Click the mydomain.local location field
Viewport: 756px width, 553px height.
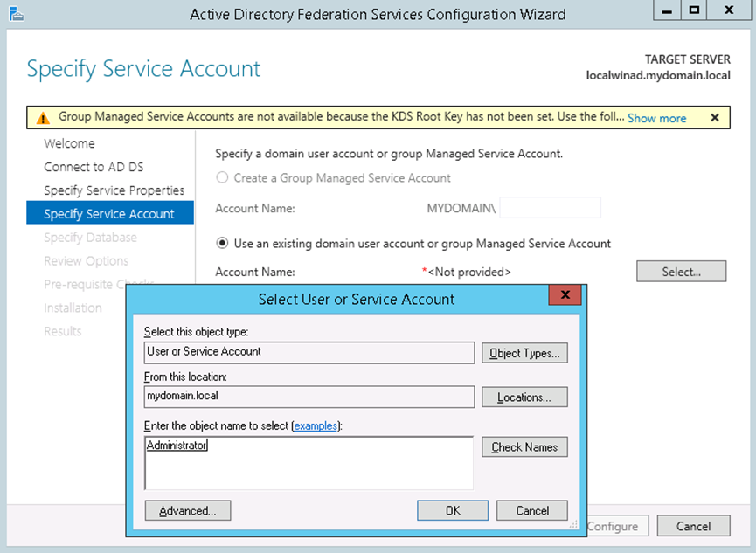(x=309, y=397)
